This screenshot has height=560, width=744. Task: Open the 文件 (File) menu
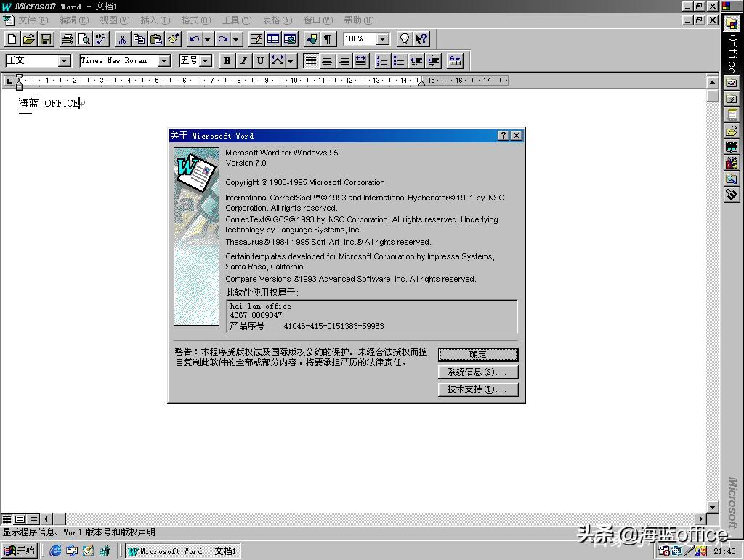pyautogui.click(x=33, y=20)
